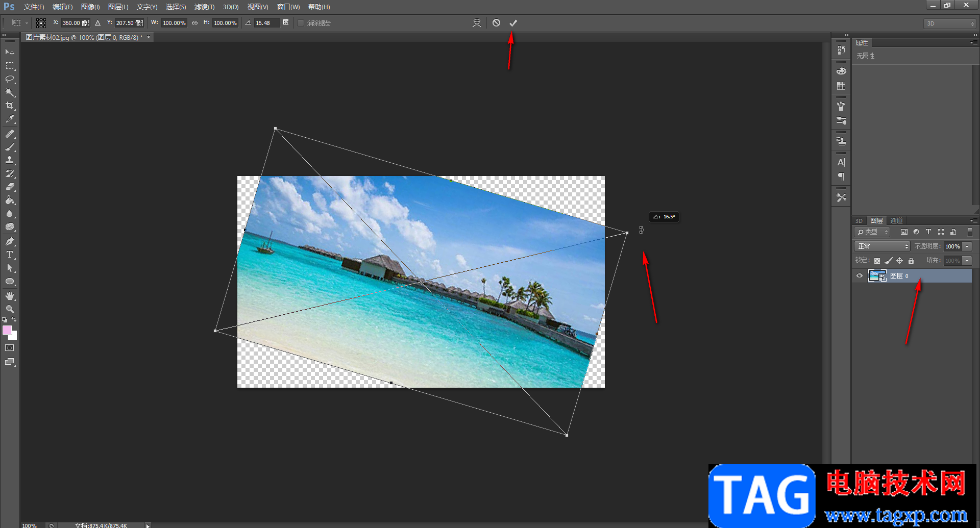
Task: Switch to the 通道 channels tab
Action: click(x=896, y=221)
